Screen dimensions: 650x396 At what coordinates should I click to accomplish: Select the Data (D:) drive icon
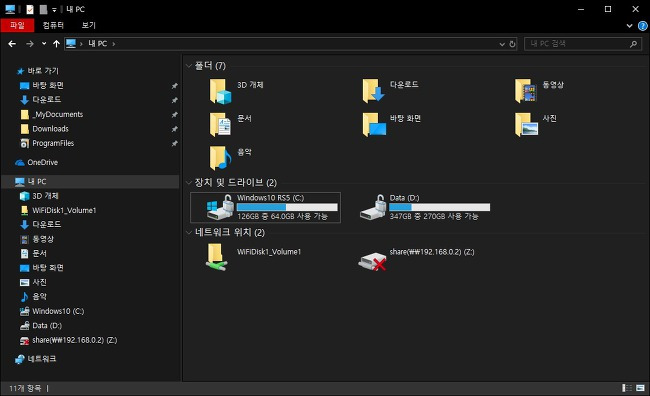click(x=373, y=207)
